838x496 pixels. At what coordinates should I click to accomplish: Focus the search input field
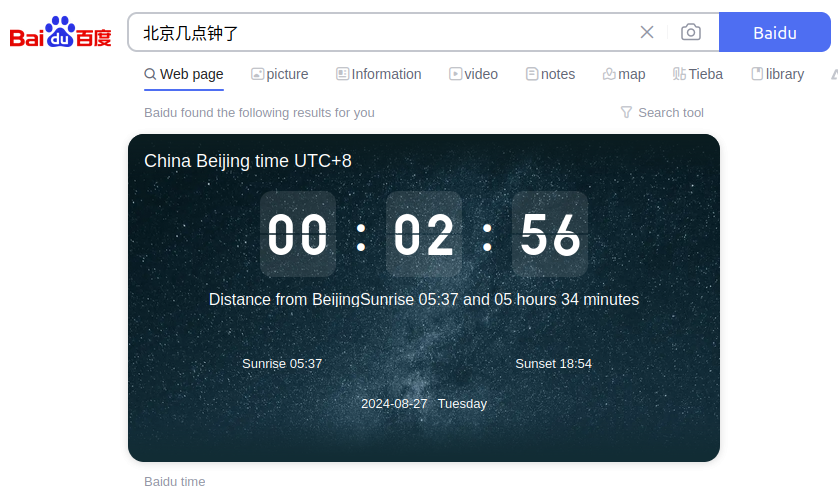[380, 32]
